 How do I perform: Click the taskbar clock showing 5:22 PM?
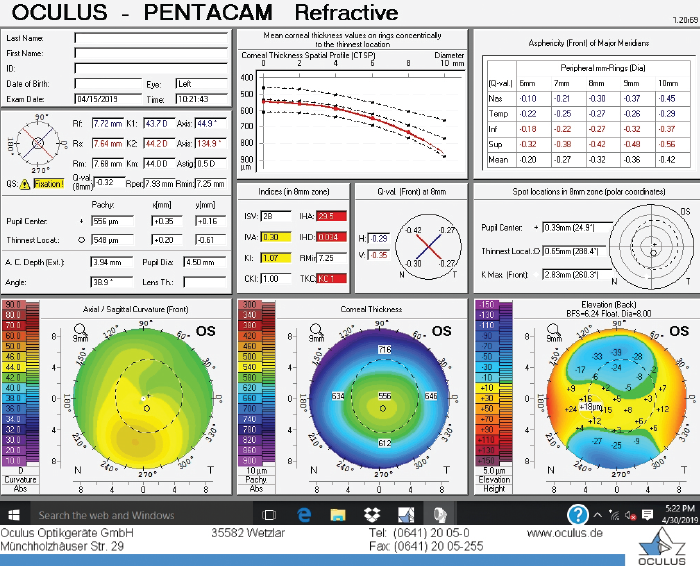pos(679,508)
